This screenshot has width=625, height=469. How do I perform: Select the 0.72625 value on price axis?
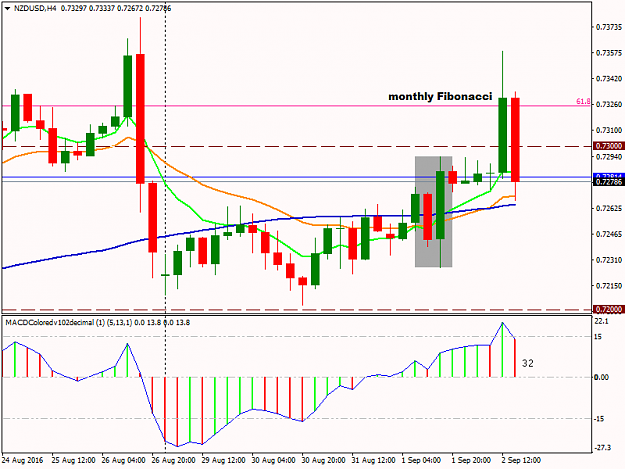point(609,208)
